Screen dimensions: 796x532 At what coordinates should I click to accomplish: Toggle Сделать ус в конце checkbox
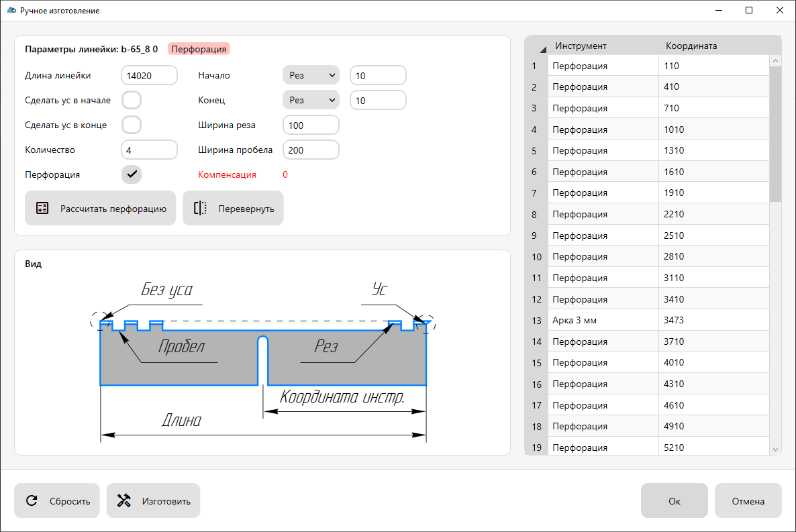click(132, 125)
